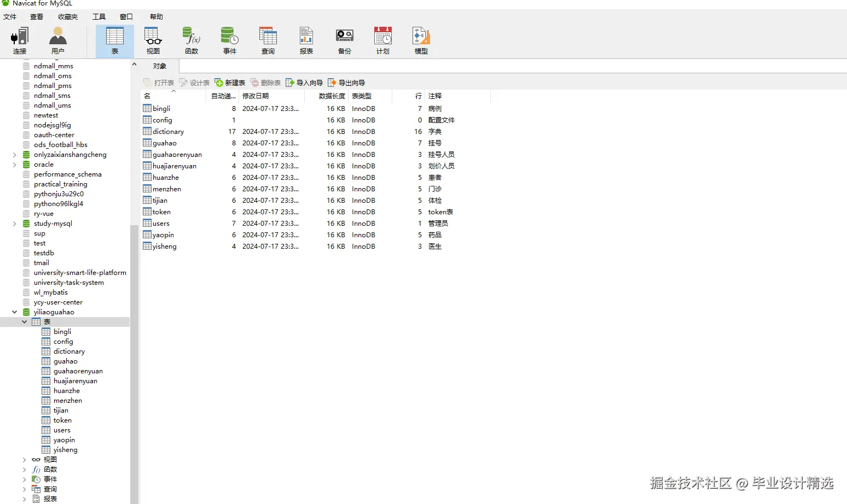This screenshot has width=847, height=504.
Task: Click the sidebar vertical scrollbar thumb
Action: coord(134,364)
